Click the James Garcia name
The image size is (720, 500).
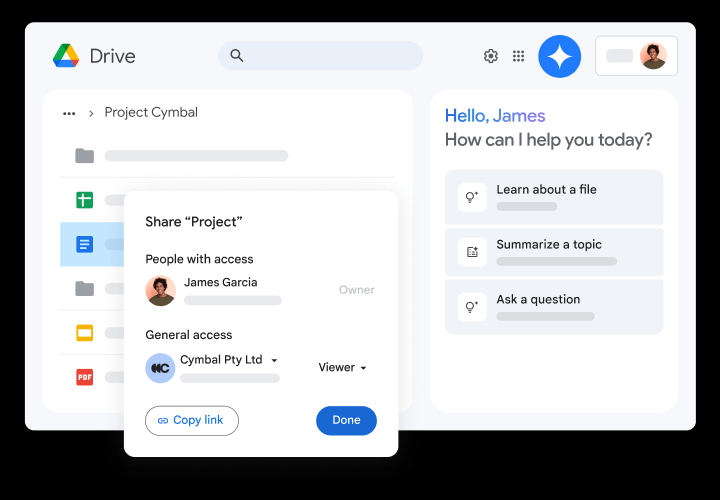pos(220,282)
